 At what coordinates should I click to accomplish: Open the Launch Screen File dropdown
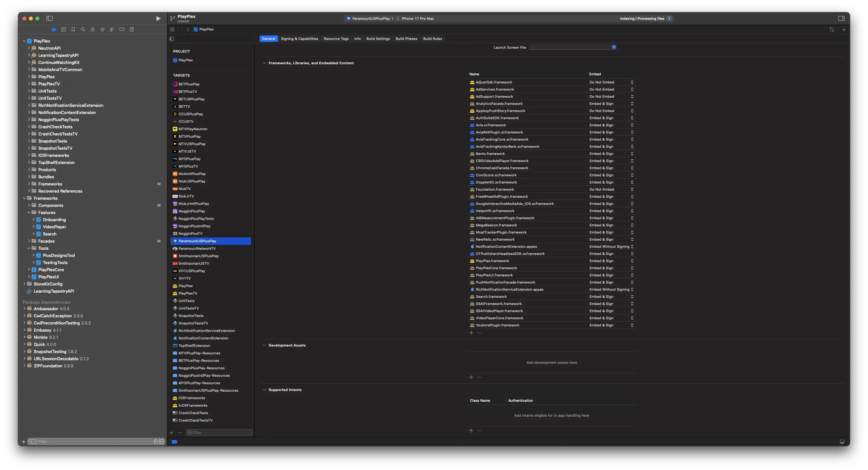click(614, 47)
